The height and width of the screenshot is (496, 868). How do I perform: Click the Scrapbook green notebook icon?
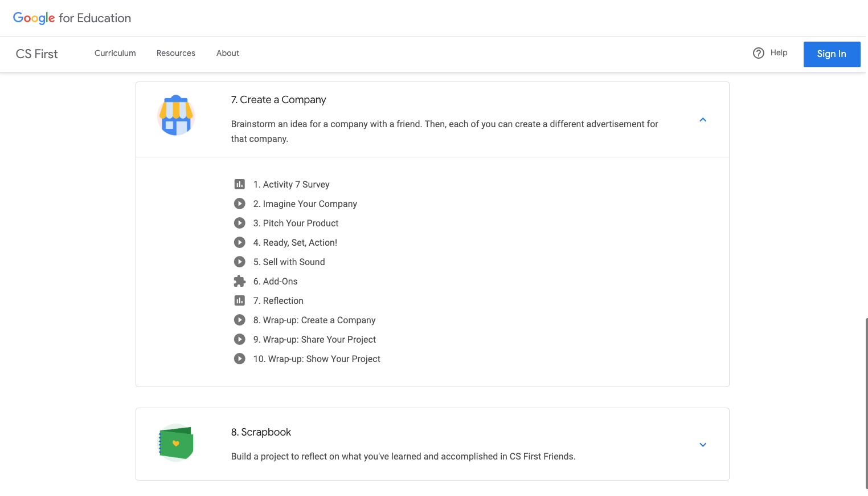pyautogui.click(x=176, y=442)
